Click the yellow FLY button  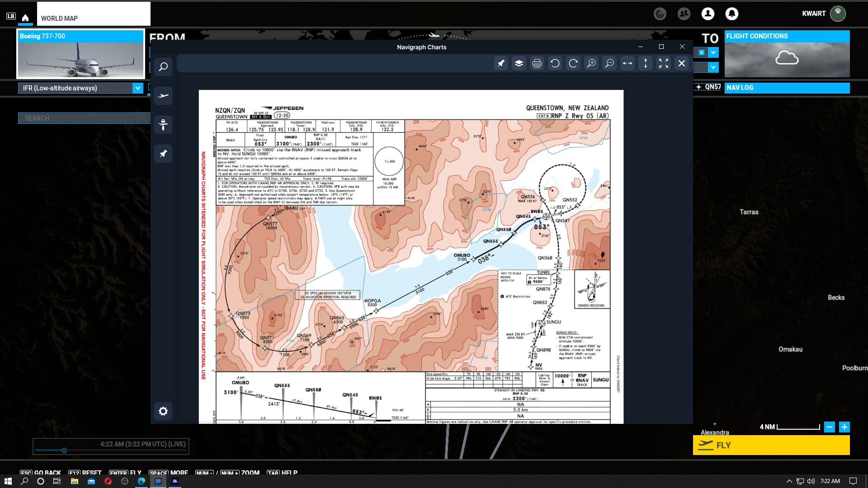tap(771, 445)
